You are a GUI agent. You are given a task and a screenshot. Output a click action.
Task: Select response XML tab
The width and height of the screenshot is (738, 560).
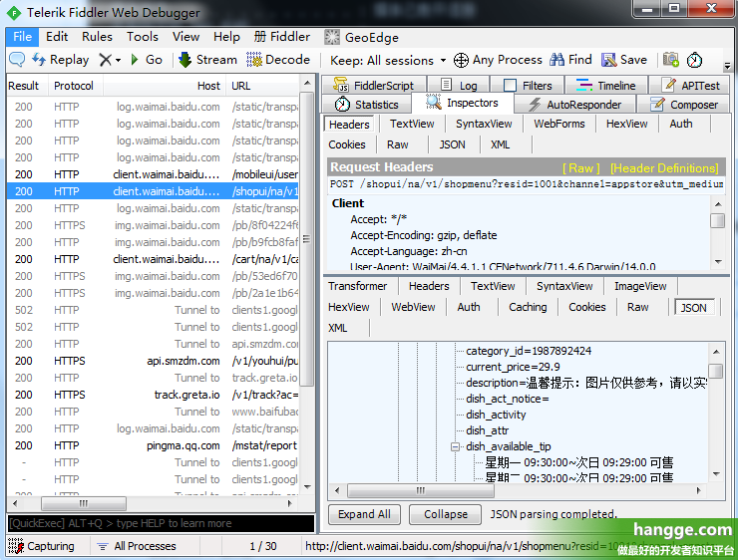[337, 328]
